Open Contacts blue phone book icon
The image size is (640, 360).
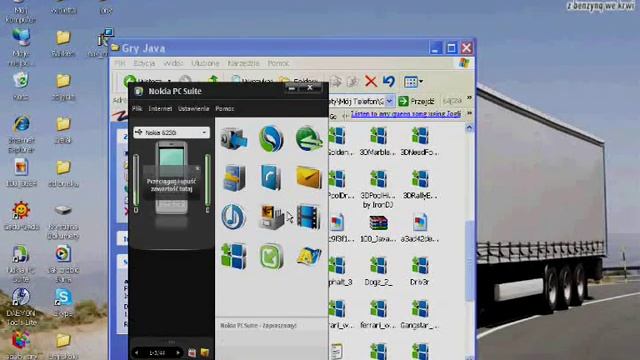point(271,178)
